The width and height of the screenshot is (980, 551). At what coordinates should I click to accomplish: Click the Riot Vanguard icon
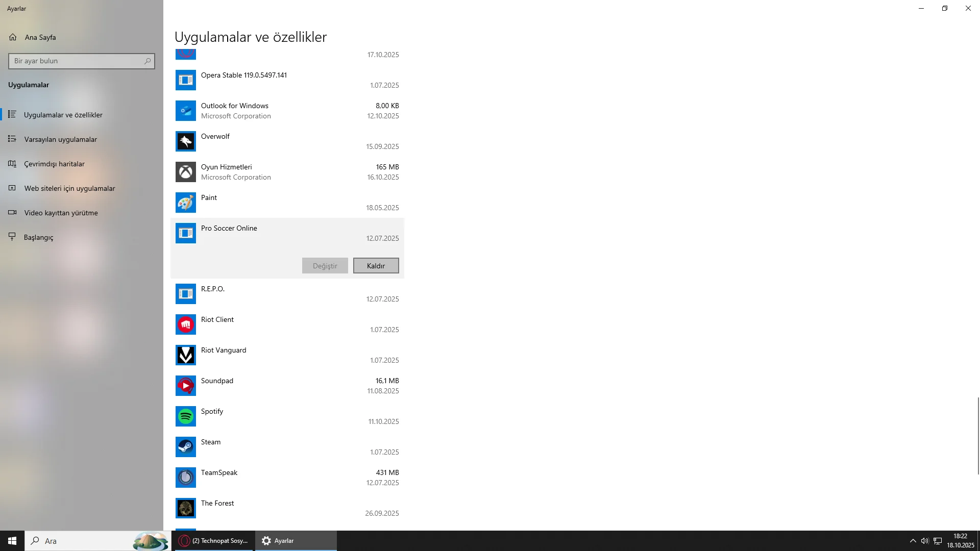[185, 355]
